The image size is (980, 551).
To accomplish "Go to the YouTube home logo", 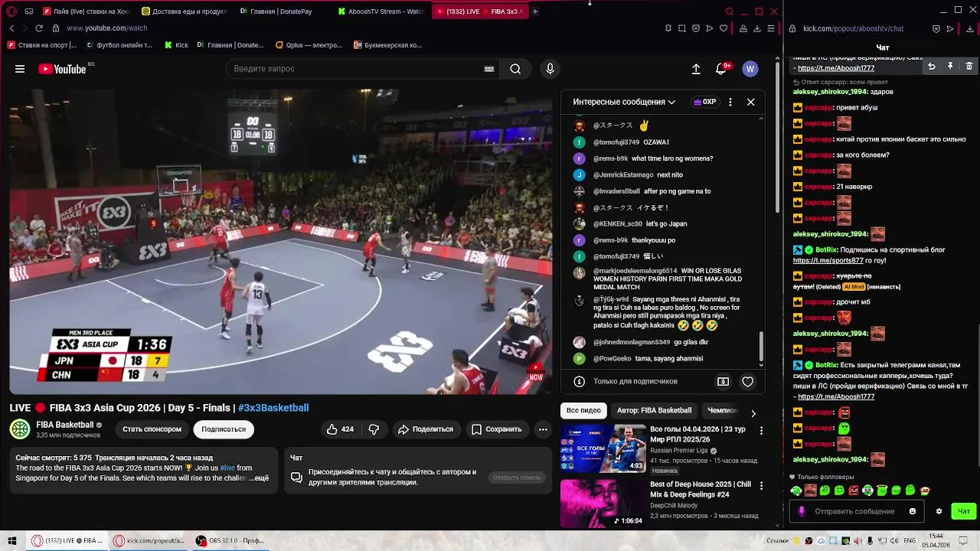I will [x=62, y=69].
